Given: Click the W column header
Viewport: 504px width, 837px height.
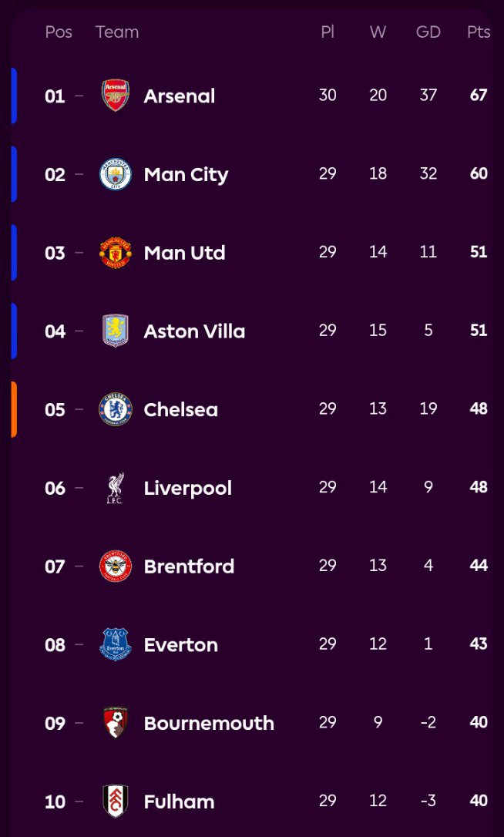Looking at the screenshot, I should pos(378,32).
